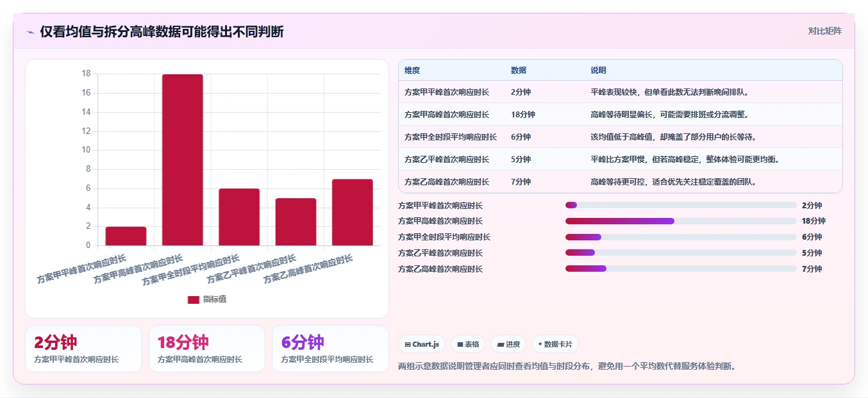Click the 说明 column header
Viewport: 868px width, 398px height.
pos(598,70)
